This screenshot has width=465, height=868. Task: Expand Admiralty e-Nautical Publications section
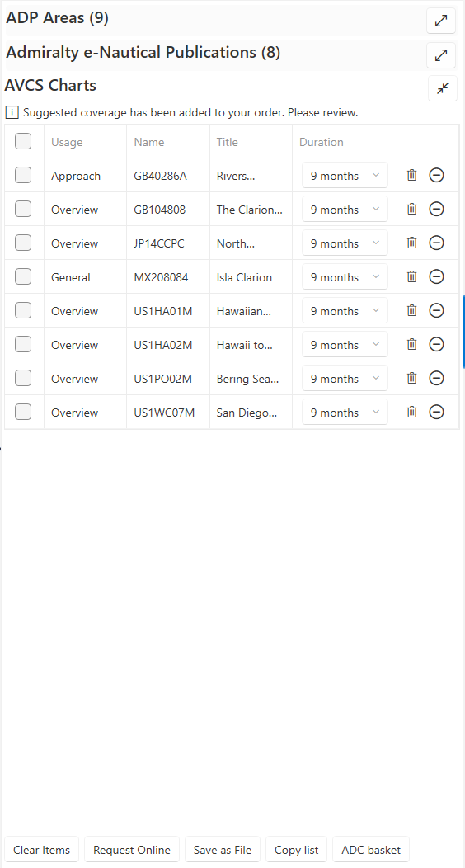pos(441,55)
